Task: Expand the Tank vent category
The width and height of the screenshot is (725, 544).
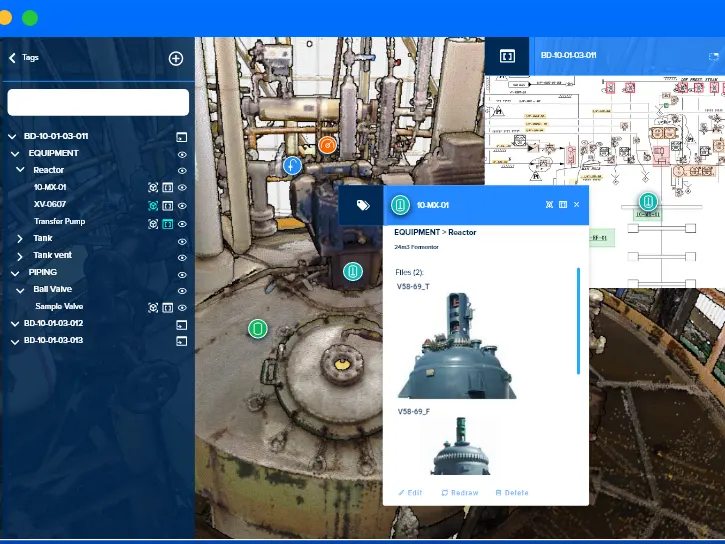Action: [x=19, y=256]
